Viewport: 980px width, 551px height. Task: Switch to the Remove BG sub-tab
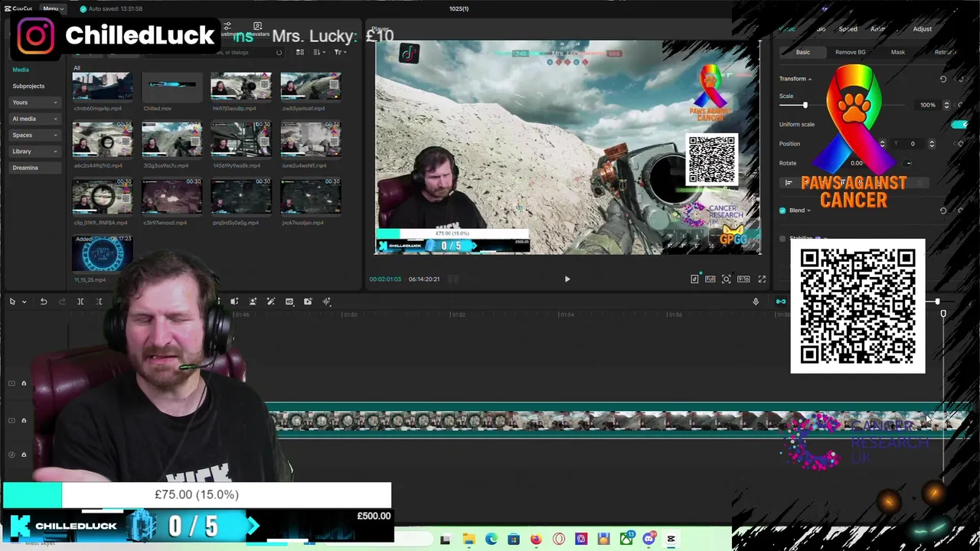[x=850, y=52]
